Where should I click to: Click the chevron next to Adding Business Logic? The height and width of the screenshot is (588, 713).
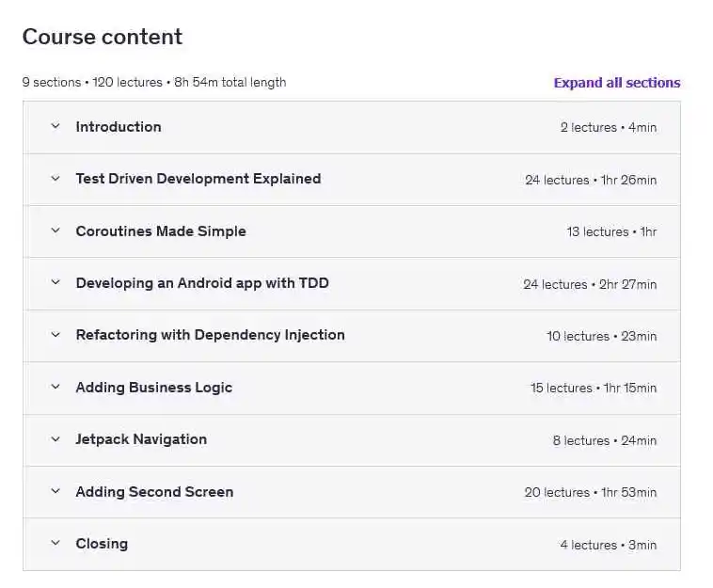[55, 388]
